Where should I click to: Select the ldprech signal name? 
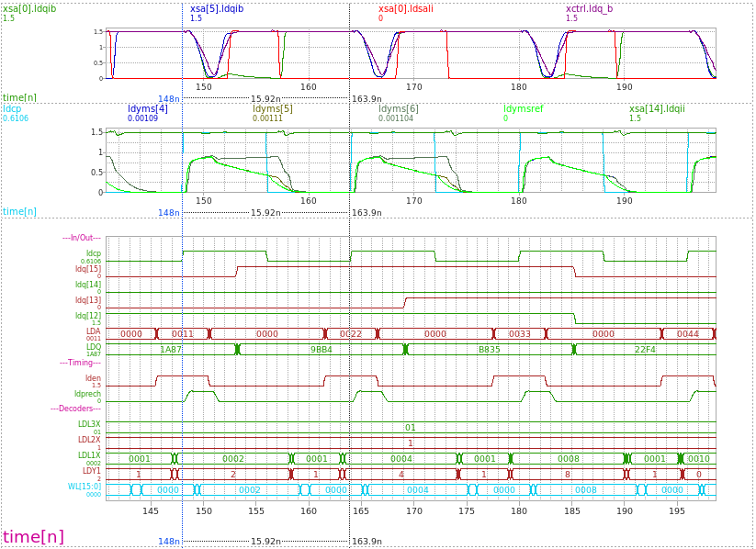86,393
